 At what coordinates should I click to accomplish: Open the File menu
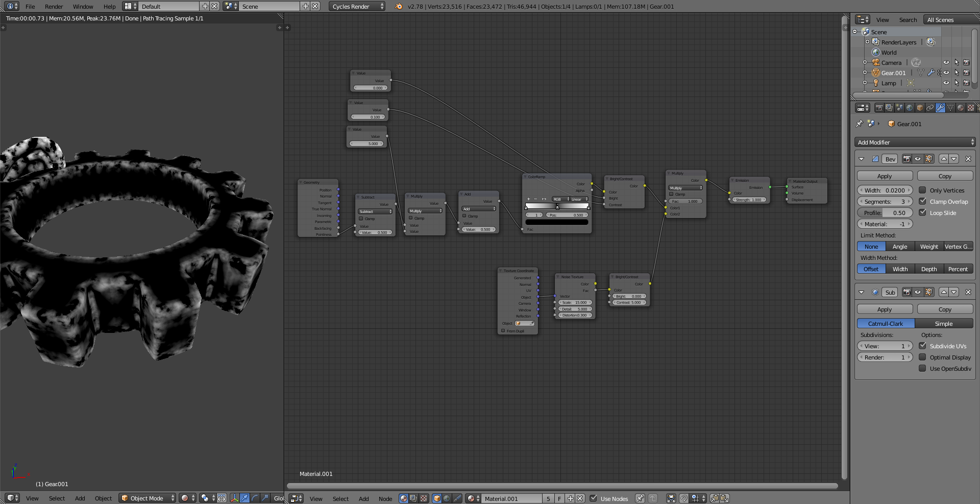tap(30, 6)
